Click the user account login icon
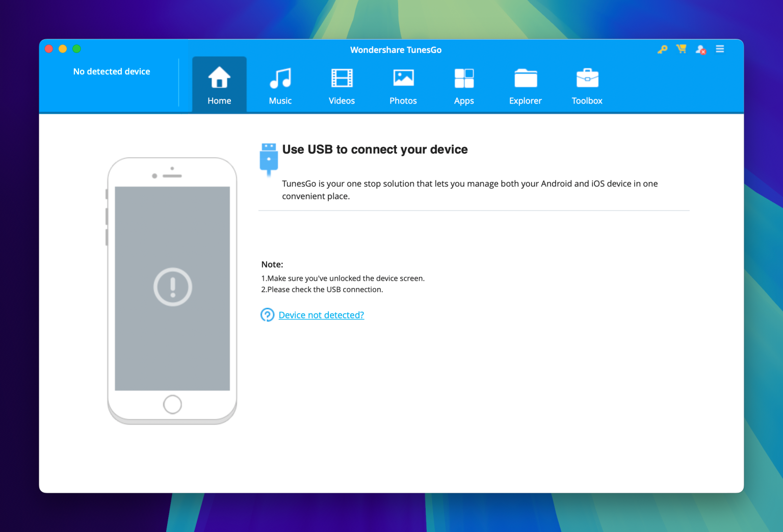 tap(699, 49)
